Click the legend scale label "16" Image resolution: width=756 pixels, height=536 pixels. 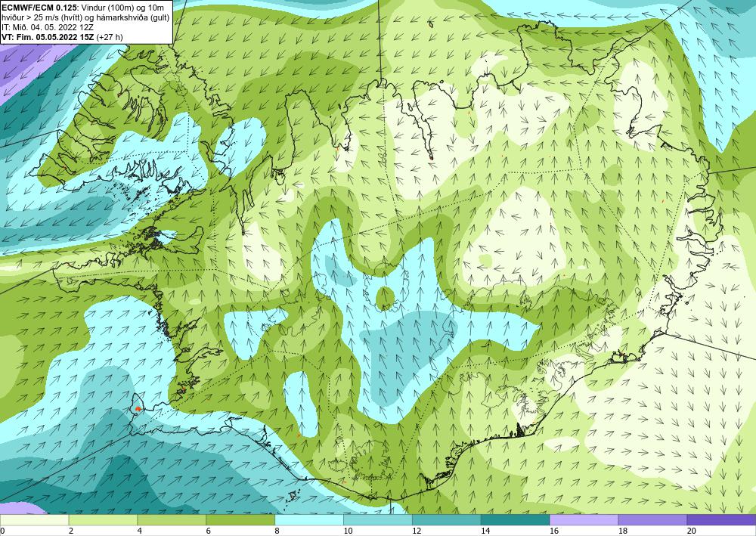(554, 531)
